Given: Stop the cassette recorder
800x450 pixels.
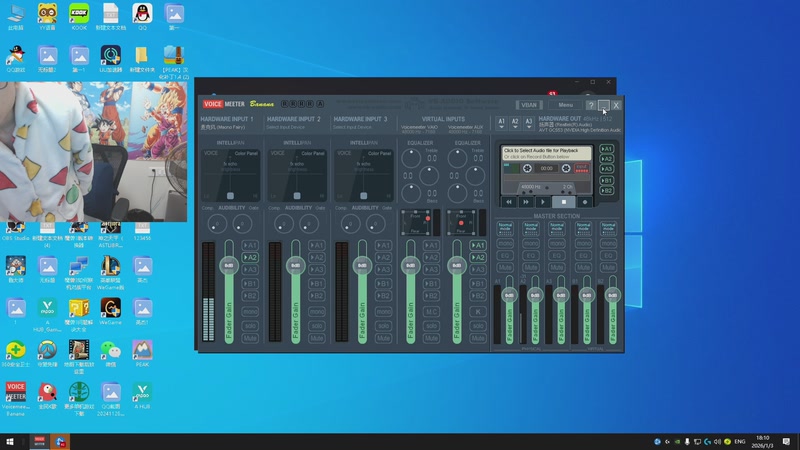Looking at the screenshot, I should click(564, 202).
